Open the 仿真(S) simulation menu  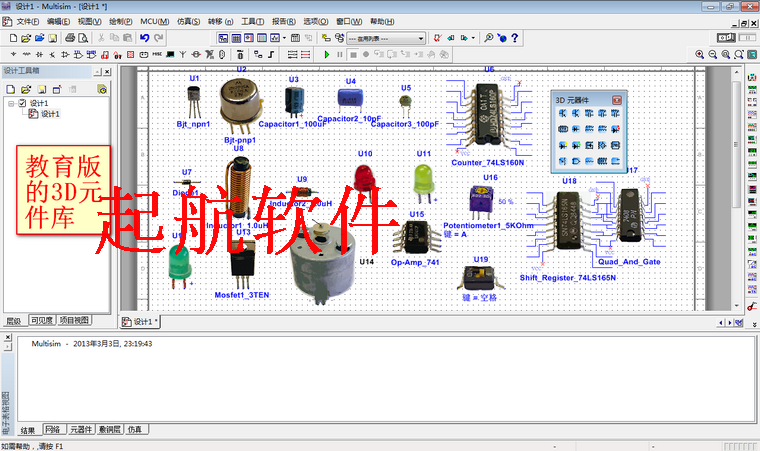(187, 21)
